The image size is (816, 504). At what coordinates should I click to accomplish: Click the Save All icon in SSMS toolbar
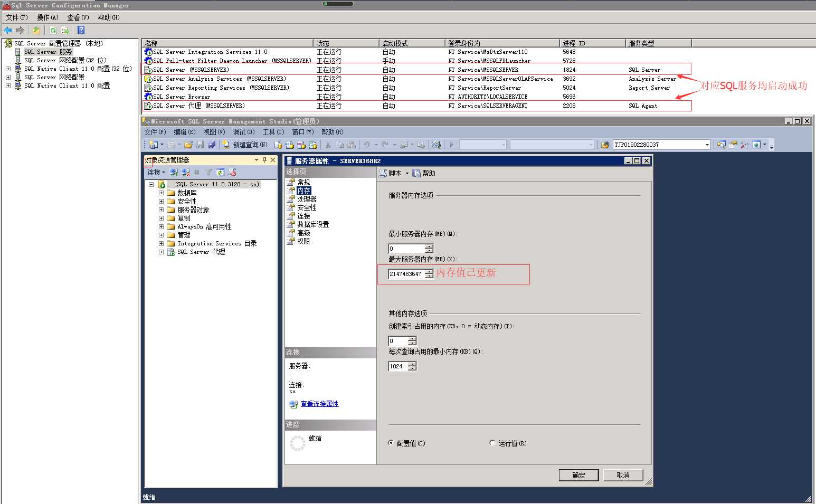pos(212,145)
